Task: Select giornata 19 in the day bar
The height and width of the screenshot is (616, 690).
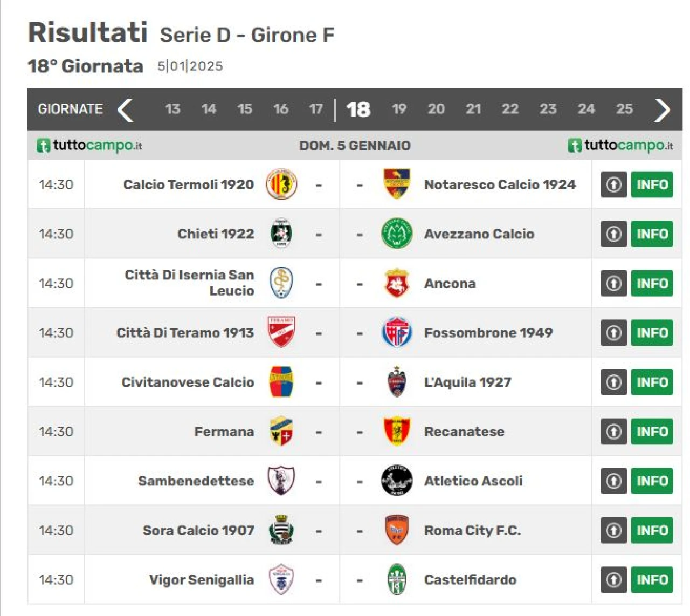Action: click(x=399, y=109)
